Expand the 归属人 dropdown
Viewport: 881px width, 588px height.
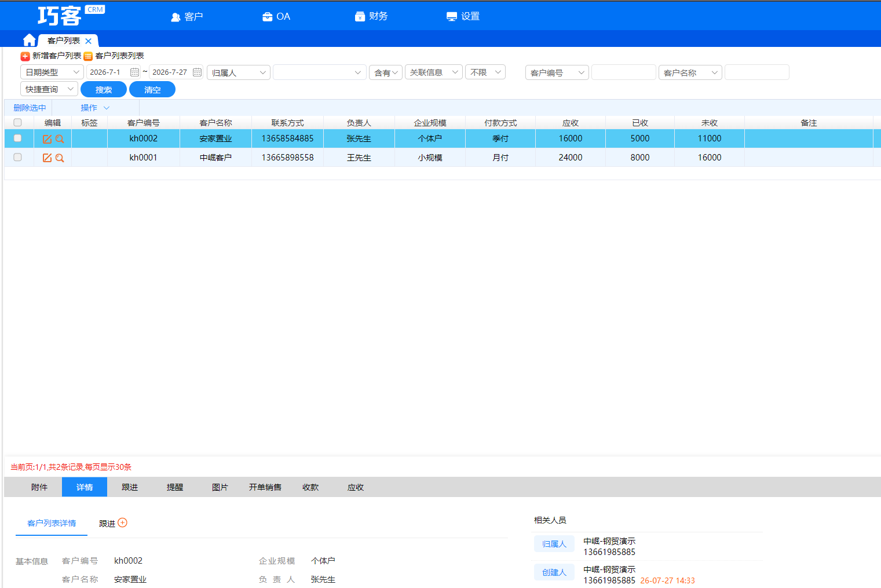239,72
